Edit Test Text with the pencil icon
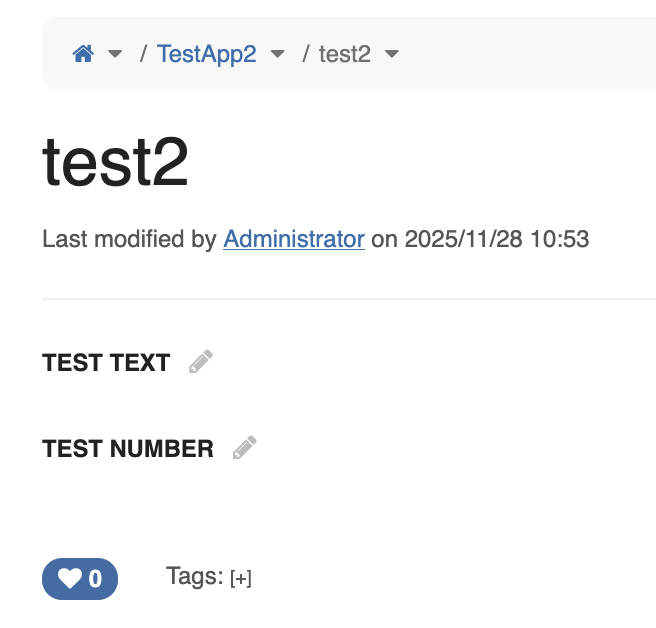 [201, 362]
